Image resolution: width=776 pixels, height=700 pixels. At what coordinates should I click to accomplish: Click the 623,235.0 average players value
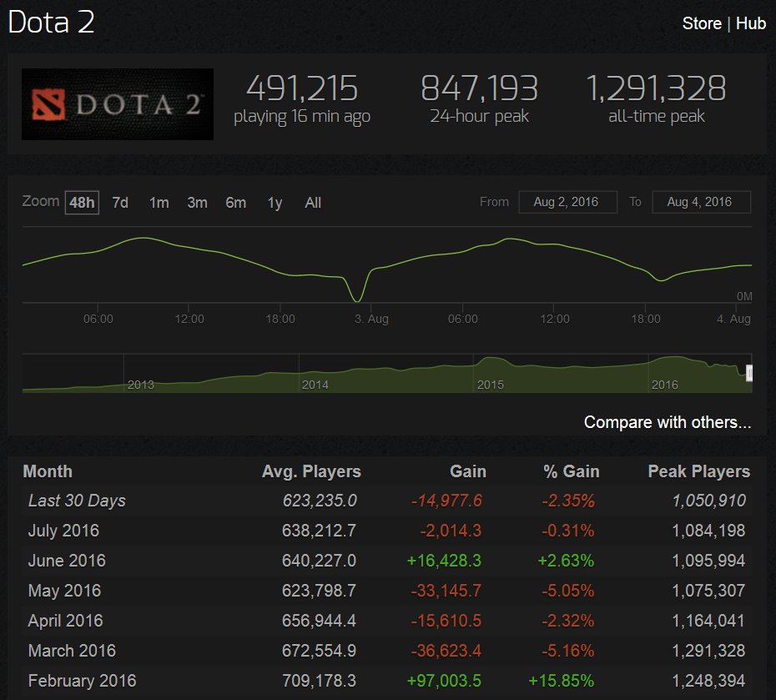(320, 501)
